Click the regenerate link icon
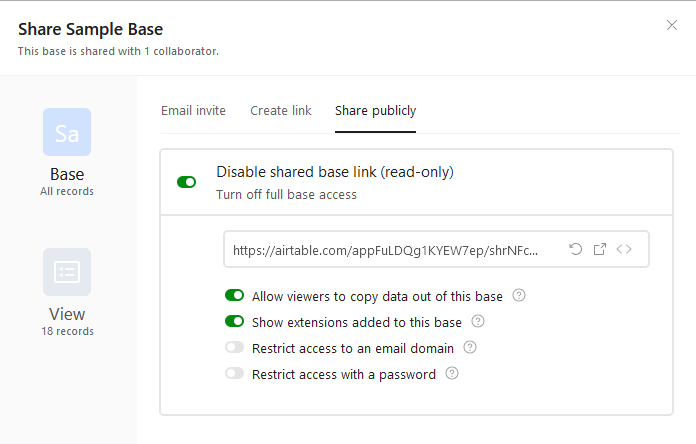696x444 pixels. tap(576, 249)
